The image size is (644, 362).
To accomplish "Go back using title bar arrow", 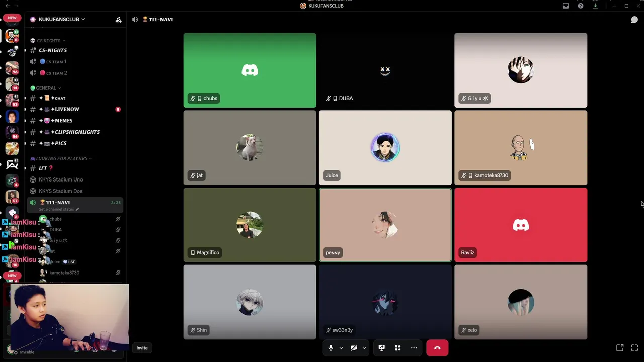I will (8, 6).
